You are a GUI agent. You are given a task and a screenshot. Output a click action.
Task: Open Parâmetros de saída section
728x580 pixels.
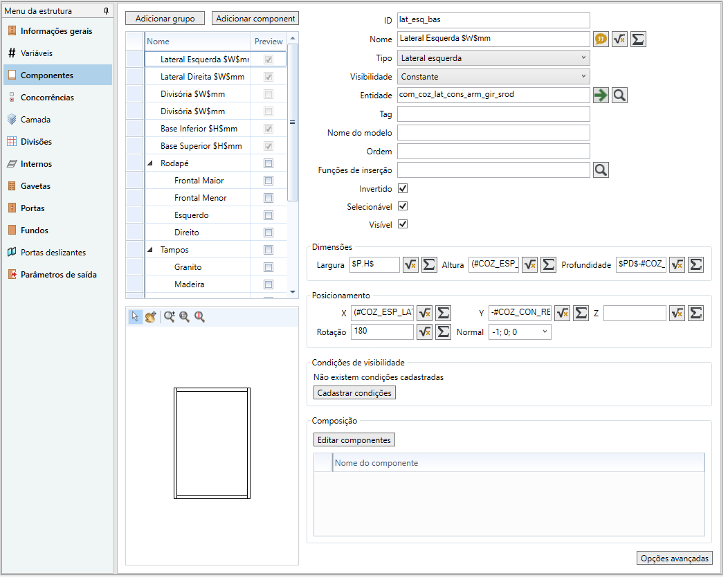tap(57, 275)
